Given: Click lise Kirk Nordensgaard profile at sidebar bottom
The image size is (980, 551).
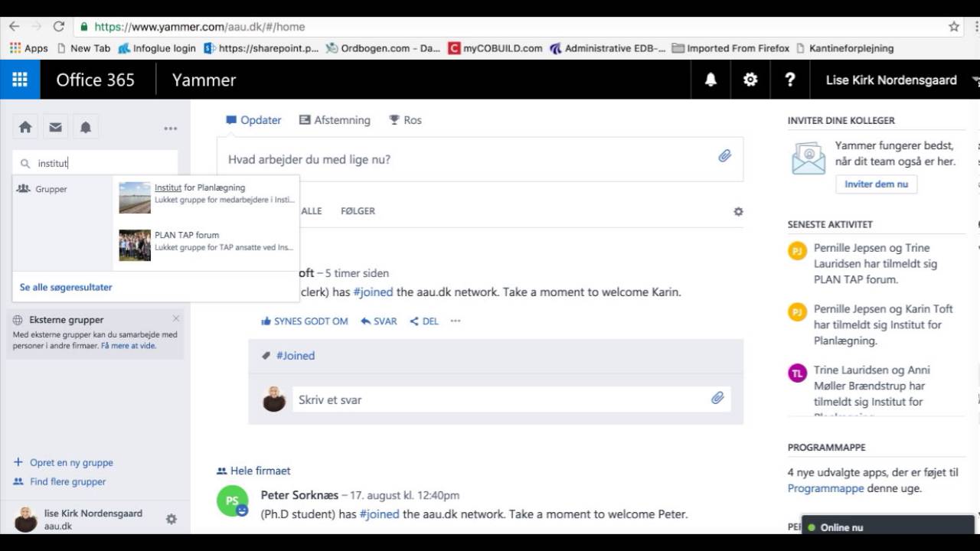Looking at the screenshot, I should (x=78, y=519).
